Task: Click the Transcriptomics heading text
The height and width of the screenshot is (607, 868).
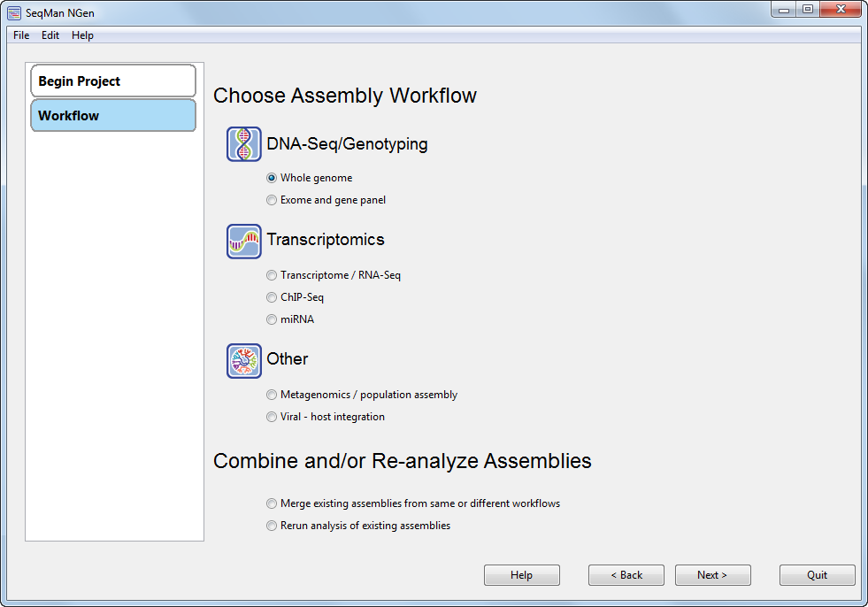Action: click(326, 239)
